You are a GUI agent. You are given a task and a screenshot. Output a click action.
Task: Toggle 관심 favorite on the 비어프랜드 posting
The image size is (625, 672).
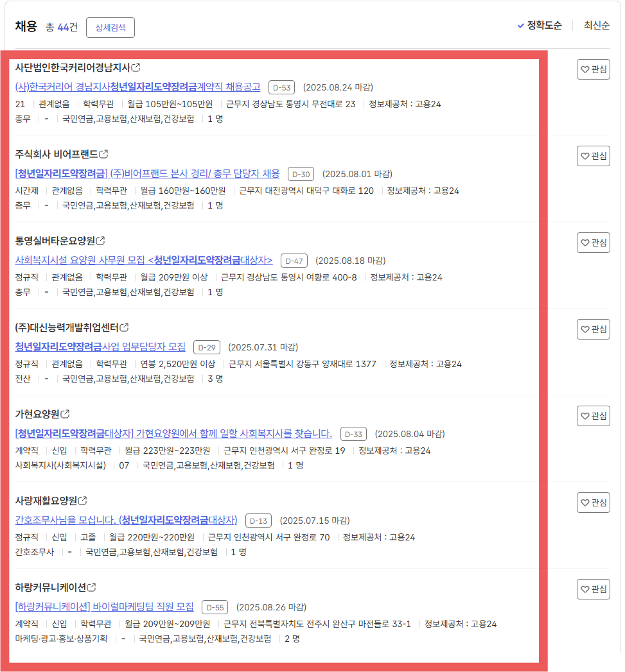point(592,155)
